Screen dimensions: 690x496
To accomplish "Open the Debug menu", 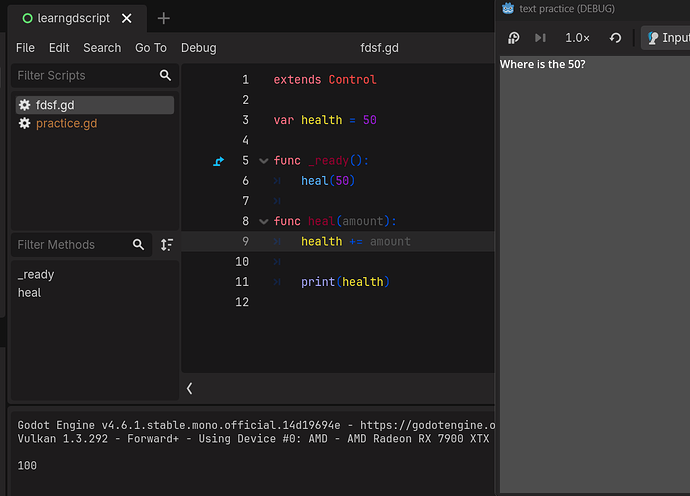I will point(198,48).
